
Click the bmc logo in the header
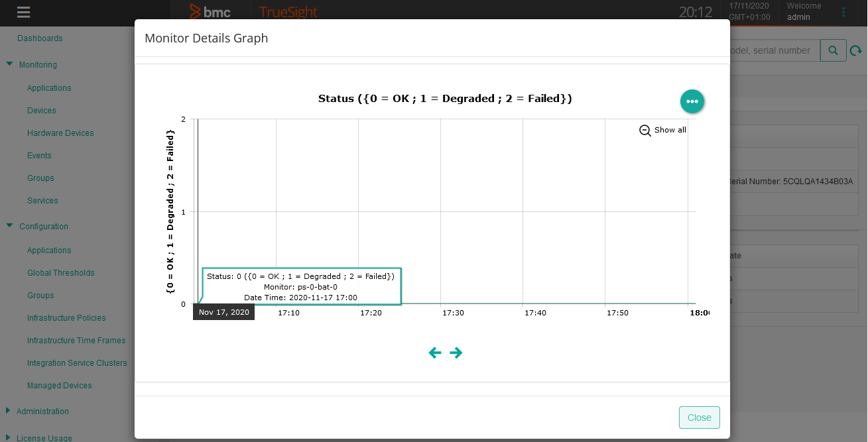point(211,12)
